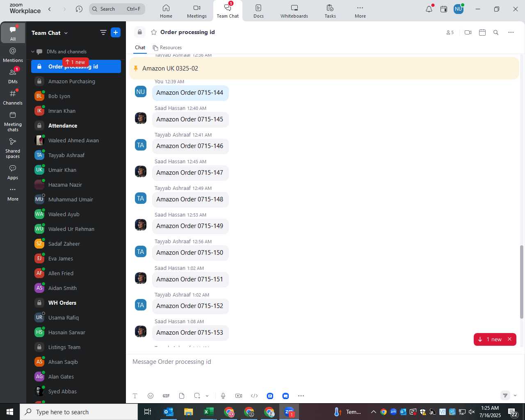
Task: Attach a file to message
Action: (182, 396)
